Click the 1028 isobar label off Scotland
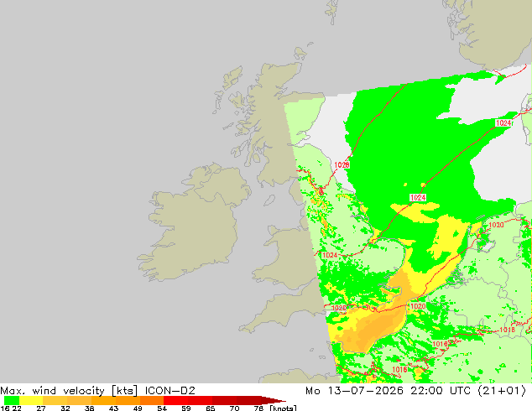This screenshot has width=532, height=411. click(342, 164)
